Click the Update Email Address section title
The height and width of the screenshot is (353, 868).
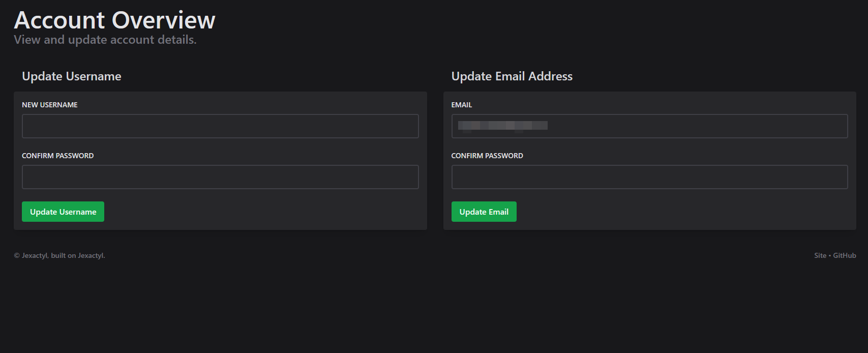pos(512,76)
